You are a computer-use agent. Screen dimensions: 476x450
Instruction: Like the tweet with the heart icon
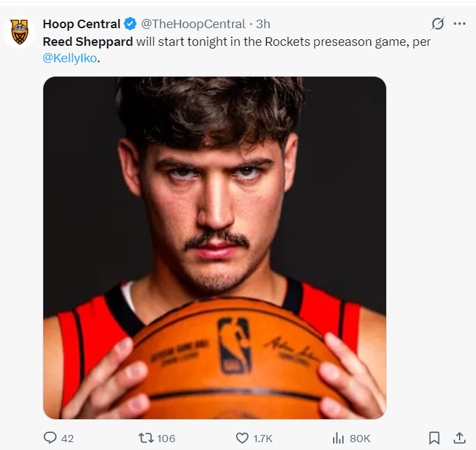pyautogui.click(x=242, y=438)
